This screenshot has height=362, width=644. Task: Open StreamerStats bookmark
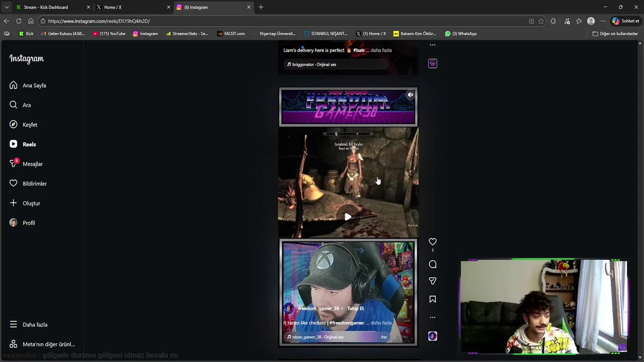[187, 34]
